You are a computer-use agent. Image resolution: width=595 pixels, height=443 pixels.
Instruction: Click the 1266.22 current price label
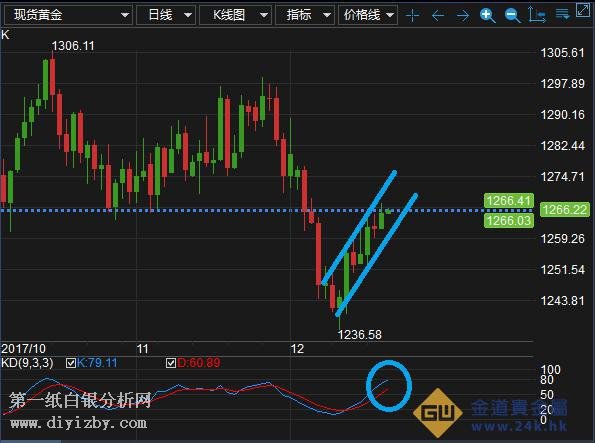tap(565, 210)
